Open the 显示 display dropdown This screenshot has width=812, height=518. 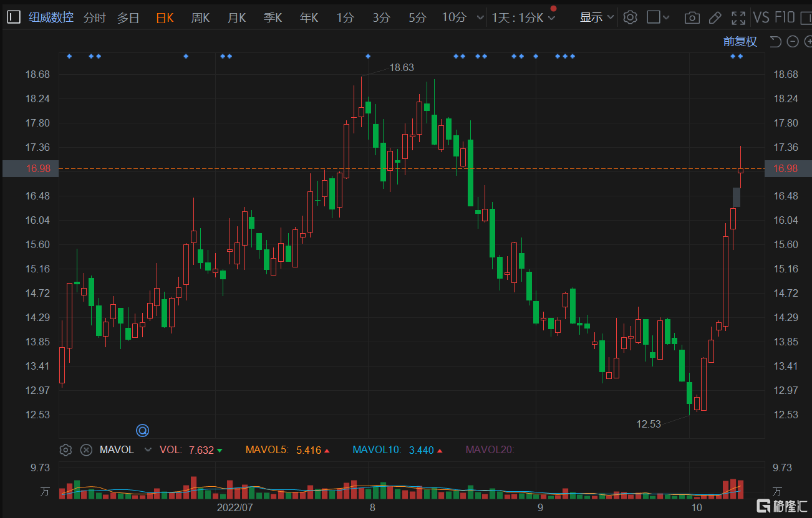point(597,17)
